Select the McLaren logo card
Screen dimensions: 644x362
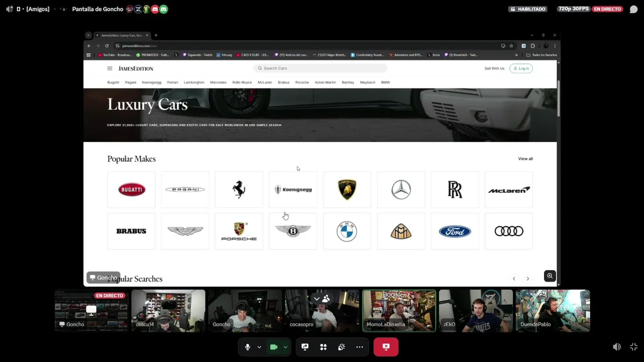[509, 190]
